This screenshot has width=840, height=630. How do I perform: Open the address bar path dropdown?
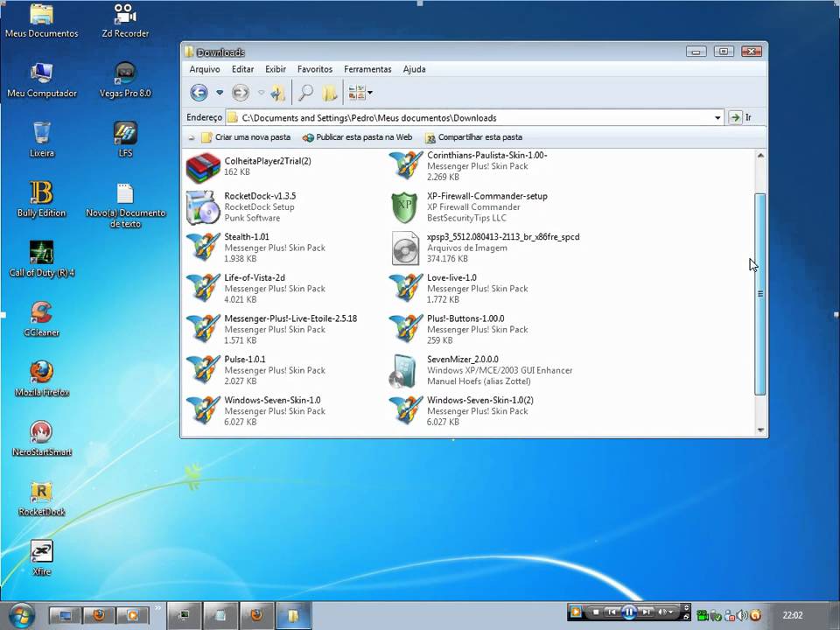pyautogui.click(x=717, y=118)
